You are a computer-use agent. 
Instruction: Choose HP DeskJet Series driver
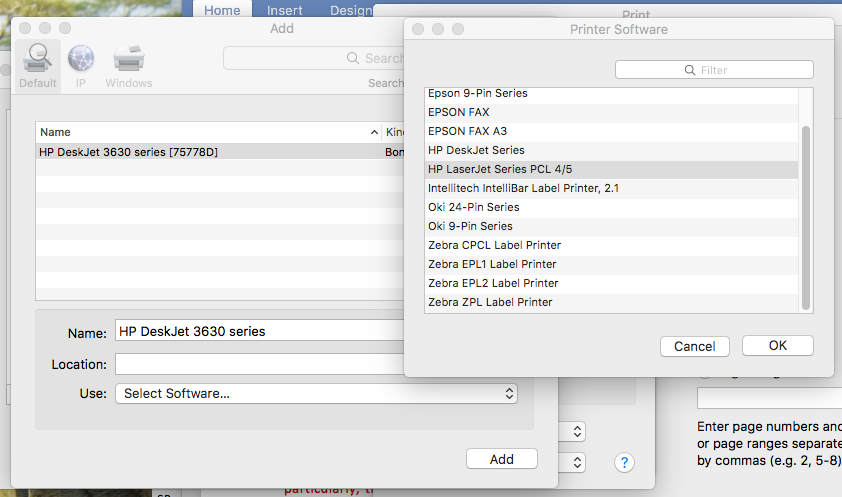611,150
